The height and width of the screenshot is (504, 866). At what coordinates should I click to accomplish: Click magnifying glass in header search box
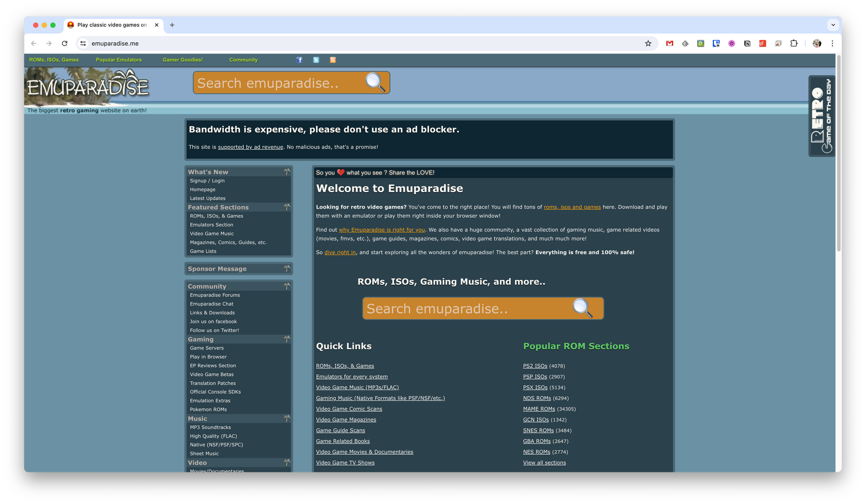(375, 82)
